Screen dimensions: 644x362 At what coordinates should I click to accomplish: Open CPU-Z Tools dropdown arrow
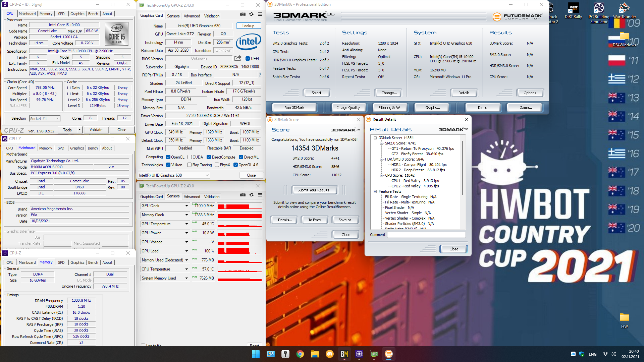[79, 130]
